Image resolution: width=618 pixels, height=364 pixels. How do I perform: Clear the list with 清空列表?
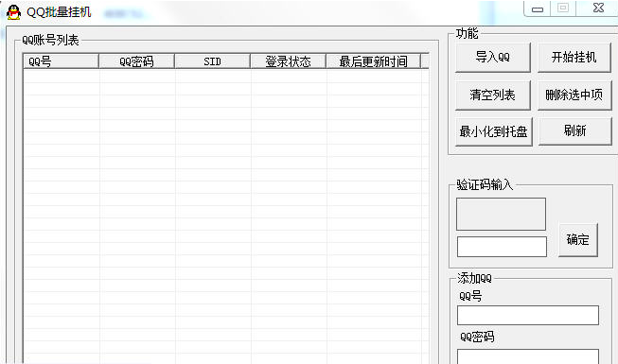click(x=493, y=95)
